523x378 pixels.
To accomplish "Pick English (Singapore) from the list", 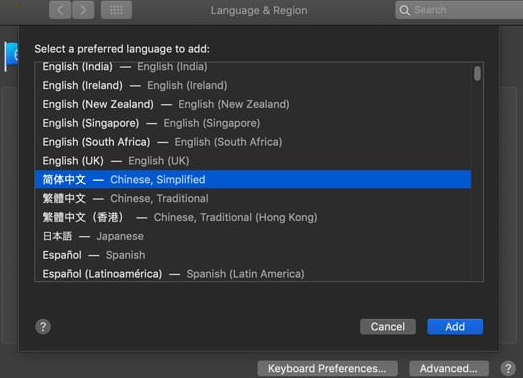I will tap(253, 123).
